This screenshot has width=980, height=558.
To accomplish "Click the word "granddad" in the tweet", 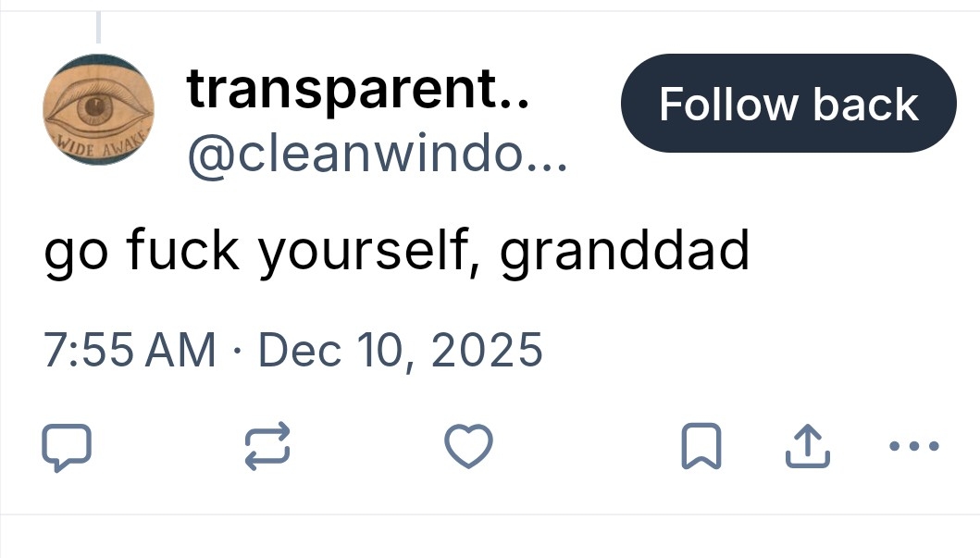I will point(624,251).
